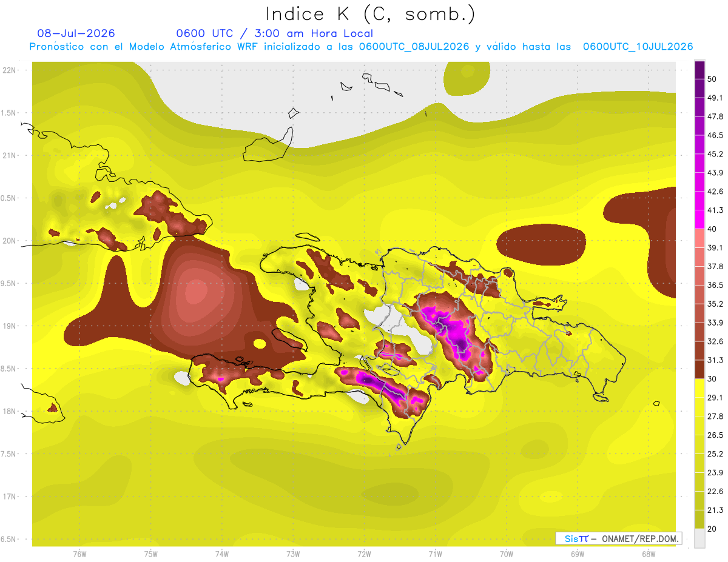Click the dark purple swatch at the top of the color scale
Screen dimensions: 728x562
[x=699, y=70]
